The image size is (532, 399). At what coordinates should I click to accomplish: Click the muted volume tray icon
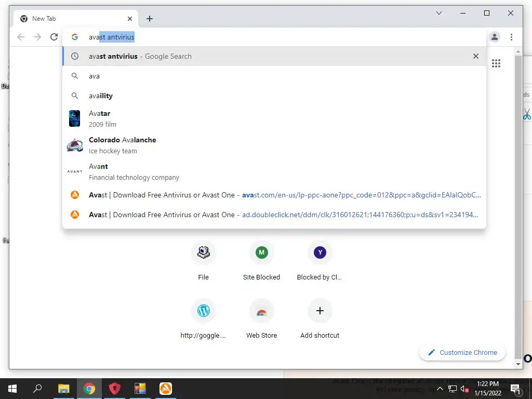(464, 389)
